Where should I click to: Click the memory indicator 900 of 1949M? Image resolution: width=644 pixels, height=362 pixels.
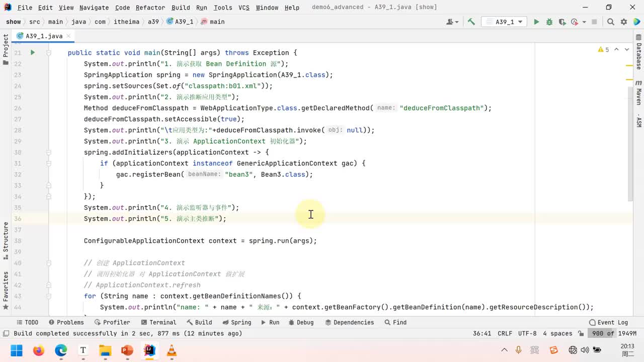614,333
